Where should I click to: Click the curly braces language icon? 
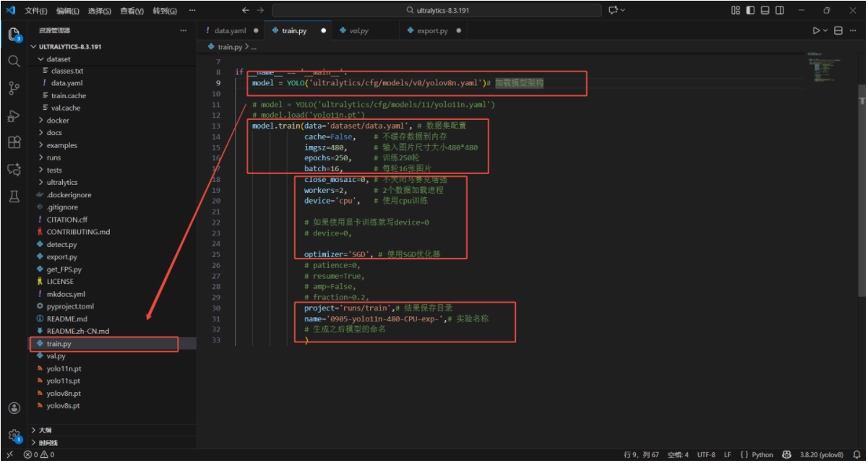(x=744, y=455)
